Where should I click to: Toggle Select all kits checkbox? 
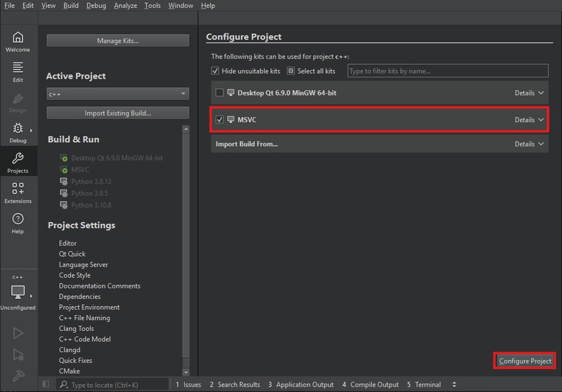click(291, 71)
